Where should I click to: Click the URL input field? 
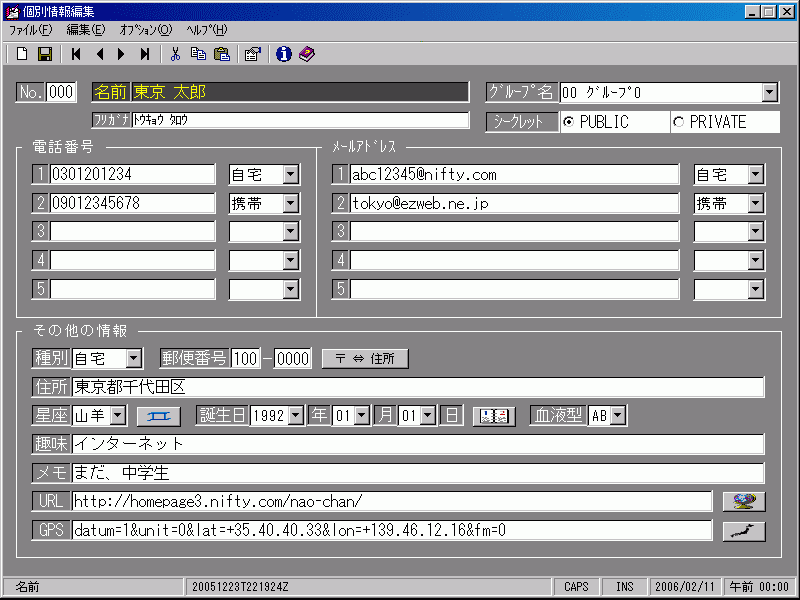coord(392,502)
